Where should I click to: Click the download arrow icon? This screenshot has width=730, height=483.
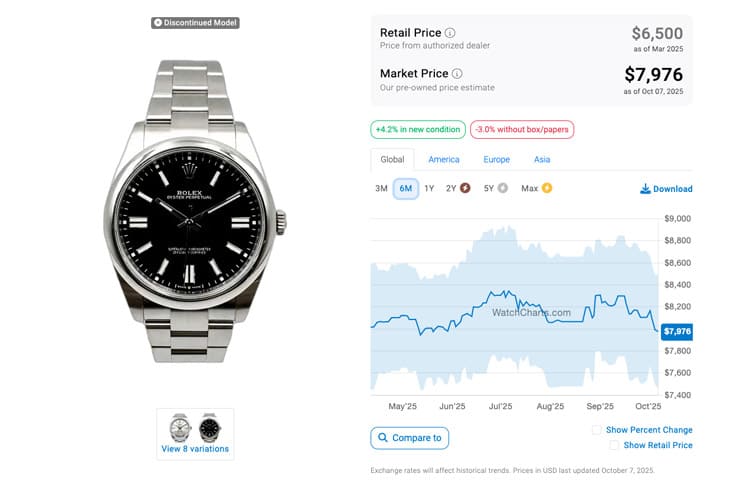pyautogui.click(x=645, y=189)
